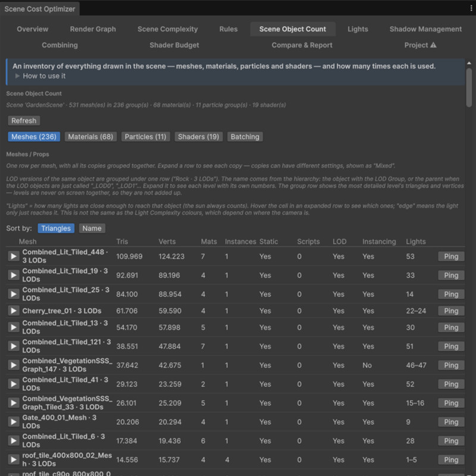Click the 22–24 lights cell for Cherry_tree_01
Viewport: 476px width, 476px height.
click(416, 311)
